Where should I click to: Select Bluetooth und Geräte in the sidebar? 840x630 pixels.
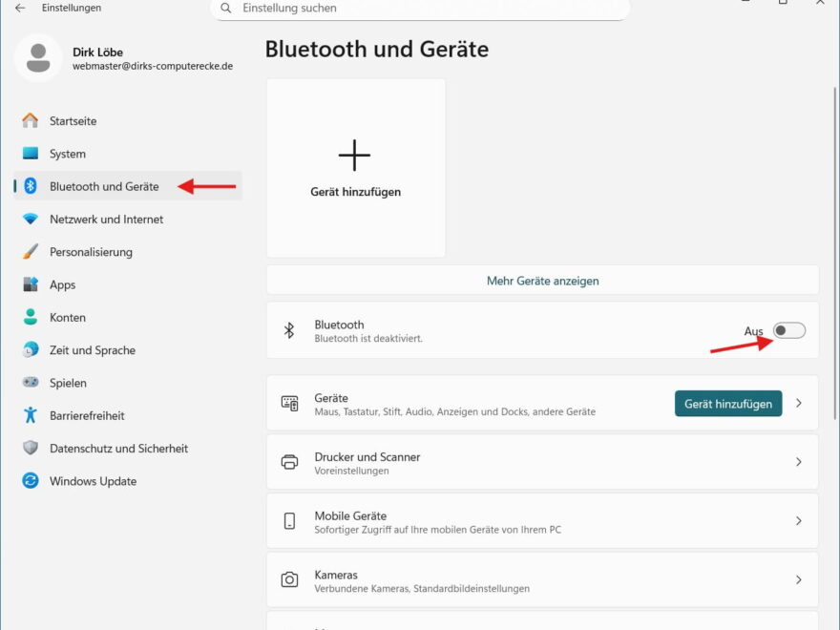105,186
